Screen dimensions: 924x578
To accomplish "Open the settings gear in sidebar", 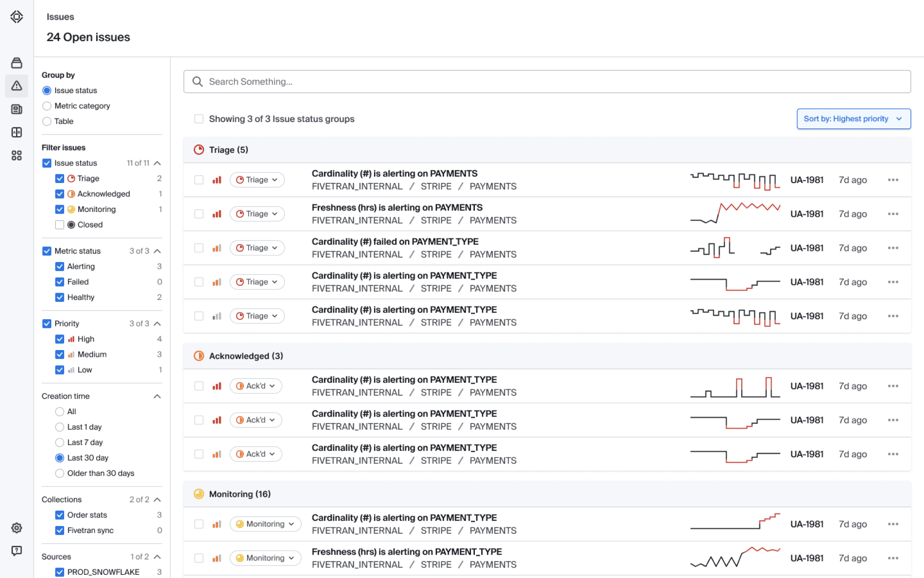I will coord(16,527).
